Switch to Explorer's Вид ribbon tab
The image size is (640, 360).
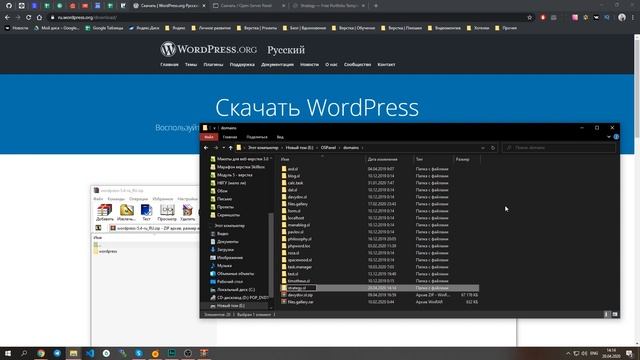click(280, 137)
